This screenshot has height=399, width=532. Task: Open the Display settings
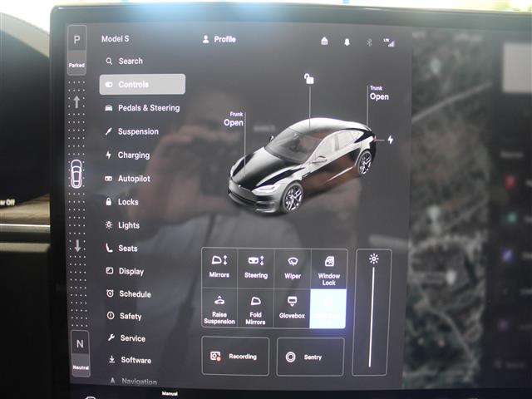[125, 271]
